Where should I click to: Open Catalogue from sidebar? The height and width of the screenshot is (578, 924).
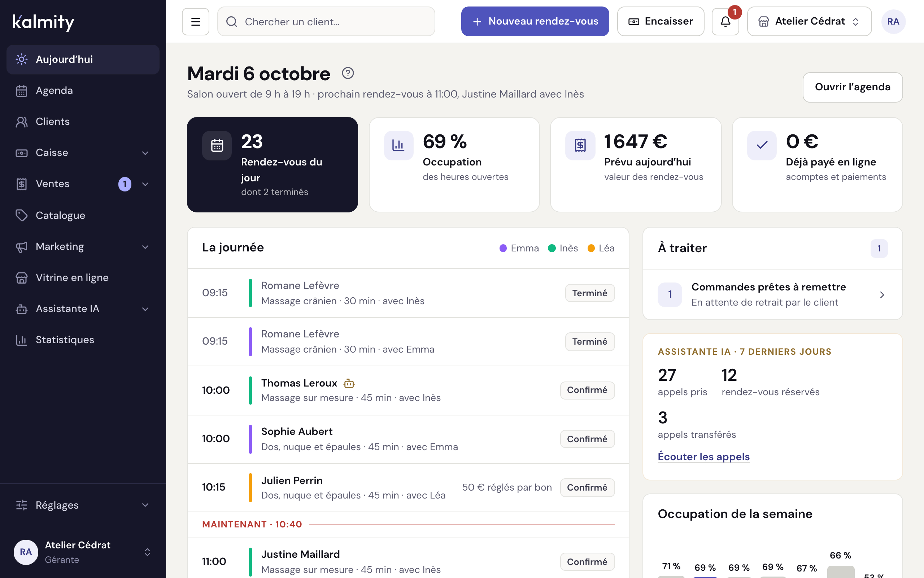pos(83,215)
